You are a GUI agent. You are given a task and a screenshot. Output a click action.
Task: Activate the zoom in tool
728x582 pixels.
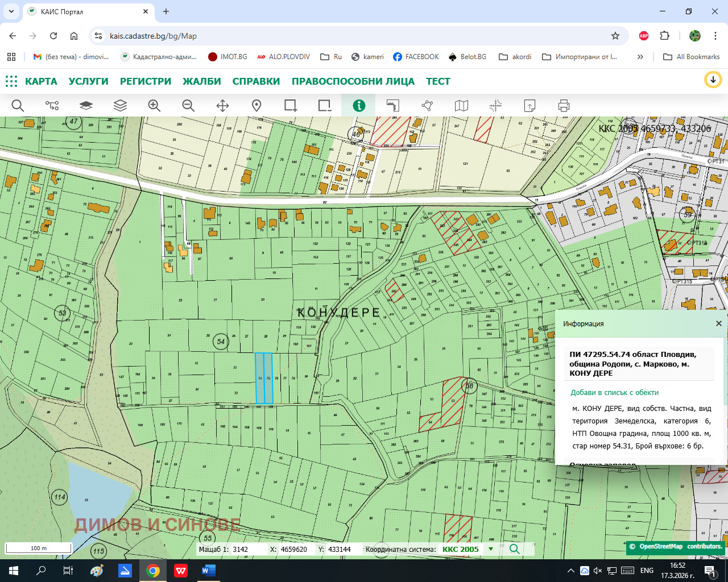click(154, 105)
